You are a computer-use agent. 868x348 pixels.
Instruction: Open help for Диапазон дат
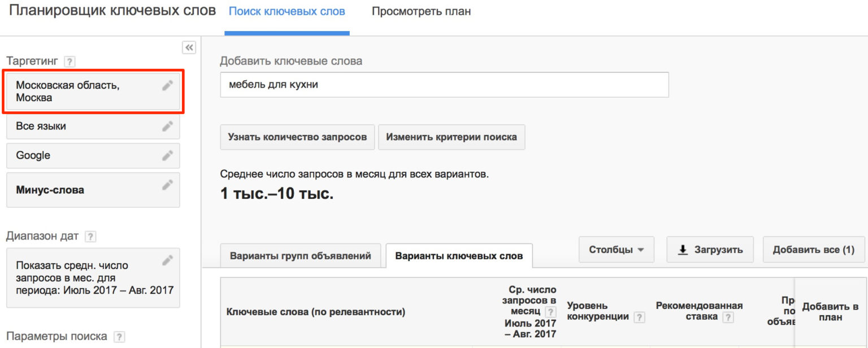pyautogui.click(x=90, y=237)
